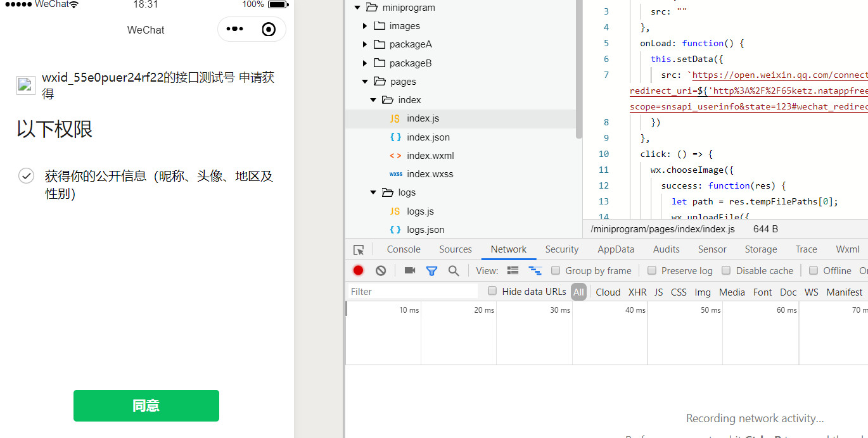Click the wxss icon of index.wxss
The image size is (868, 438).
[395, 174]
